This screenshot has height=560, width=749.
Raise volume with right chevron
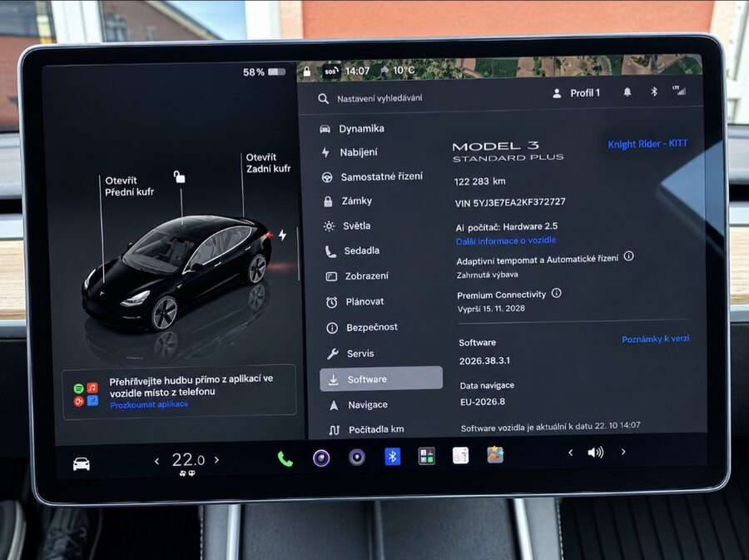623,452
